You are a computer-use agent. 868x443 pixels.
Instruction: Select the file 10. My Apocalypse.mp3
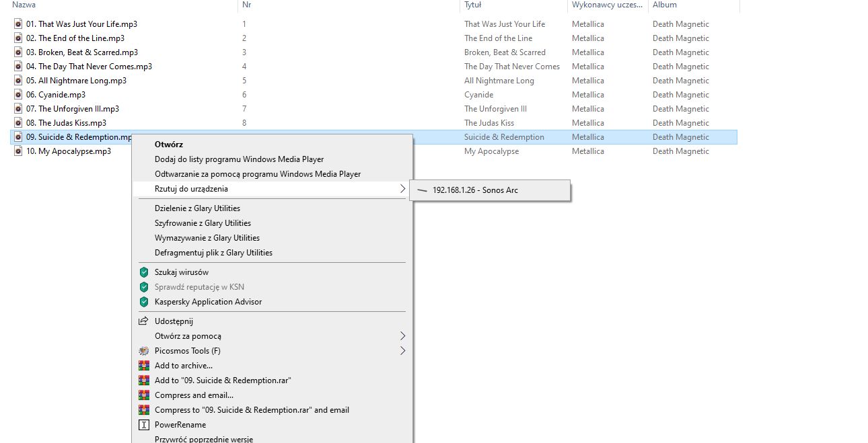pyautogui.click(x=68, y=151)
